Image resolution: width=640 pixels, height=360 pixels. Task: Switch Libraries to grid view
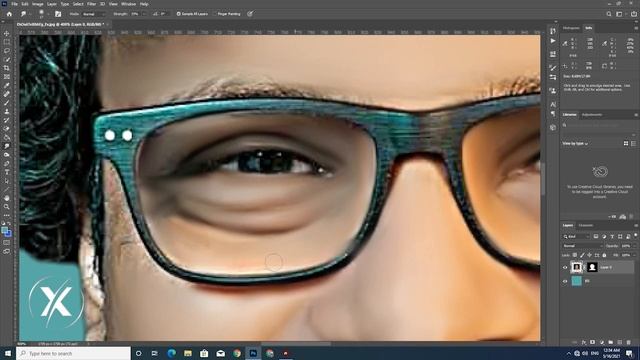[x=626, y=143]
